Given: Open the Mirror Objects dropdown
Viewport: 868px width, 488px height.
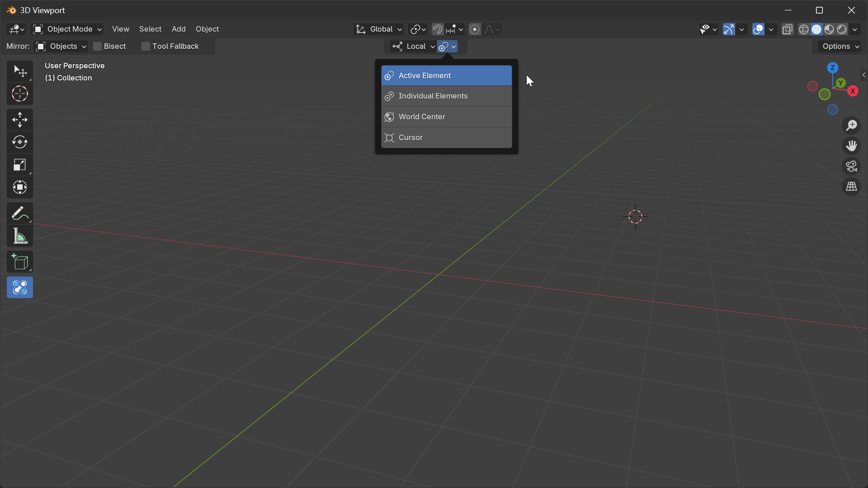Looking at the screenshot, I should pyautogui.click(x=61, y=46).
